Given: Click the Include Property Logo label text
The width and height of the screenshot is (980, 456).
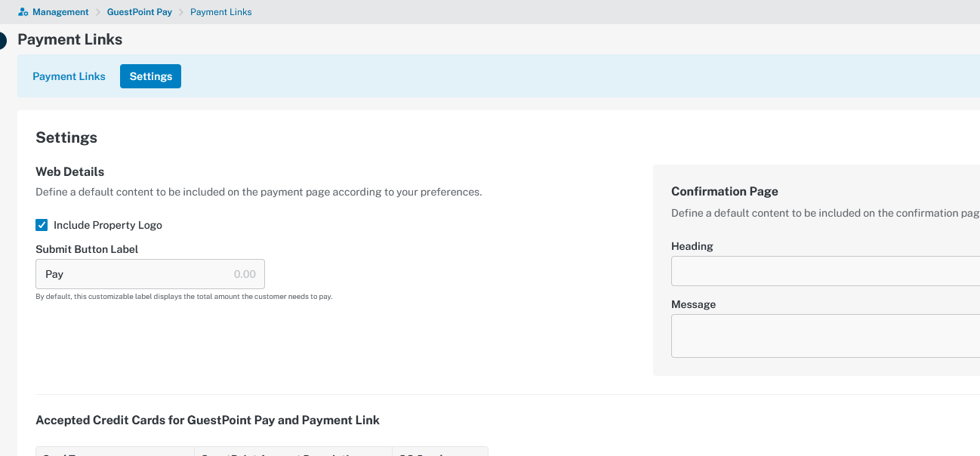Looking at the screenshot, I should (x=107, y=225).
